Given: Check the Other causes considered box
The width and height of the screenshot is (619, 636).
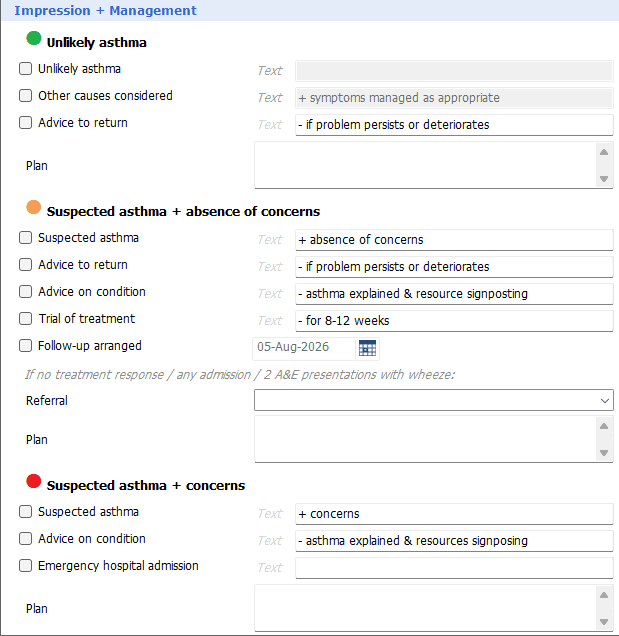Looking at the screenshot, I should click(26, 96).
